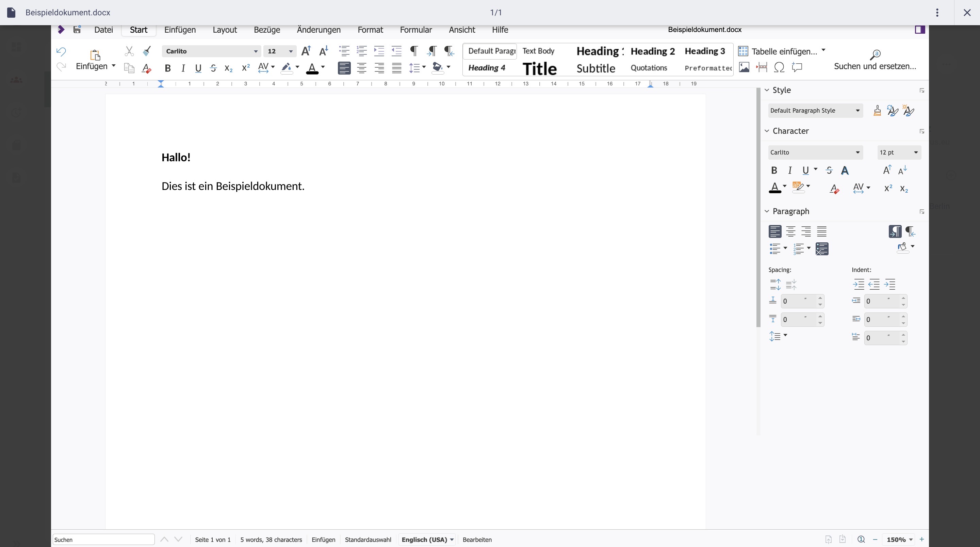Switch to the Einfügen tab
This screenshot has height=547, width=980.
coord(180,30)
